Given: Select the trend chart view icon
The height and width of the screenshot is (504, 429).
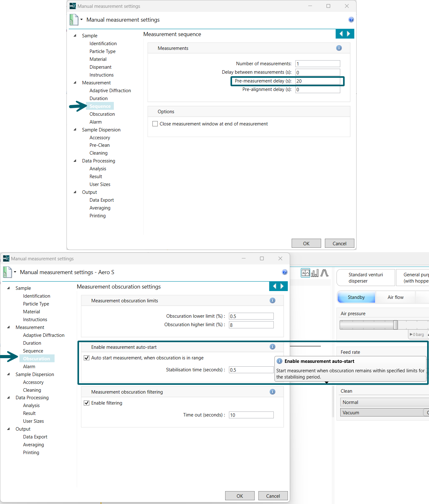Looking at the screenshot, I should pyautogui.click(x=305, y=273).
